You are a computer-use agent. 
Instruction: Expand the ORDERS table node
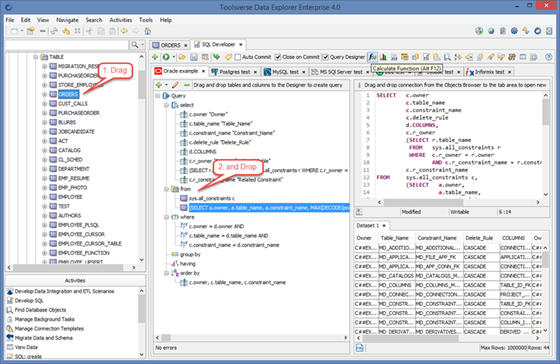click(44, 94)
